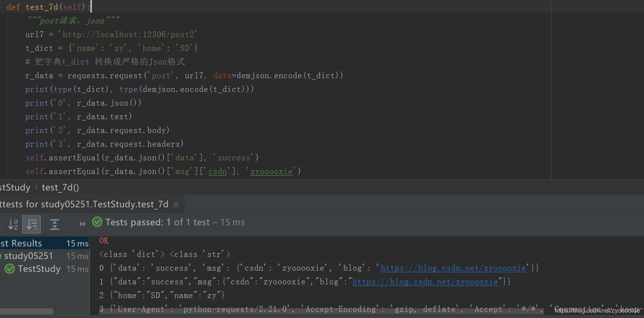Select the TestStudy tree node
Viewport: 644px width, 318px height.
[x=39, y=269]
